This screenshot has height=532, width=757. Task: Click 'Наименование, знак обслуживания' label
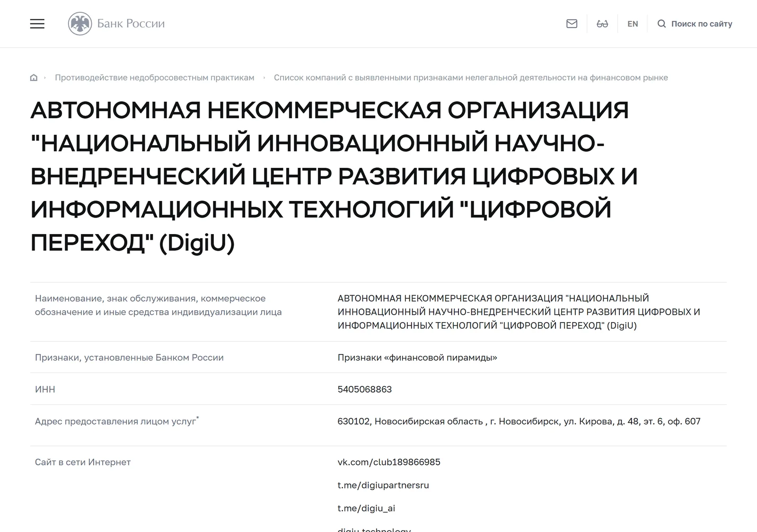[x=158, y=305]
